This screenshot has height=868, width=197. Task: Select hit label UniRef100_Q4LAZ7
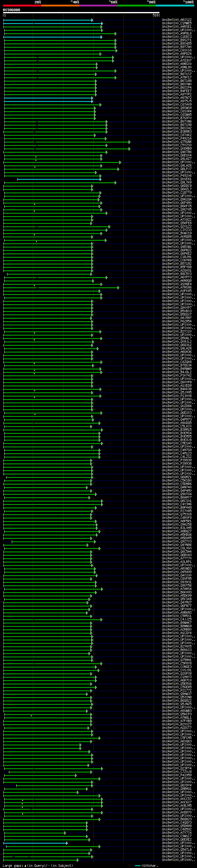click(x=177, y=159)
